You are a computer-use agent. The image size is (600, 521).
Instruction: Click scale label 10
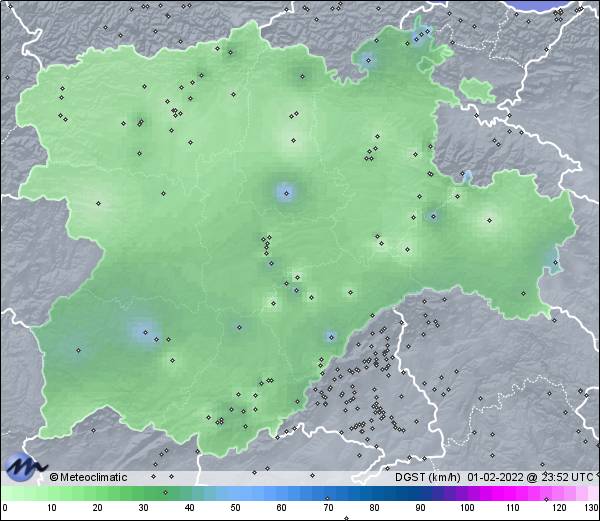pos(52,508)
